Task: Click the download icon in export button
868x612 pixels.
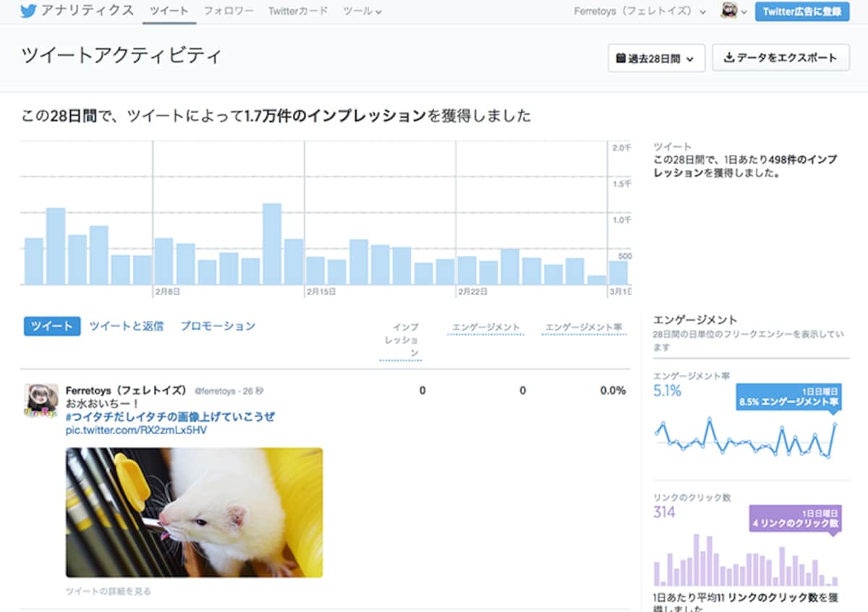Action: [729, 58]
